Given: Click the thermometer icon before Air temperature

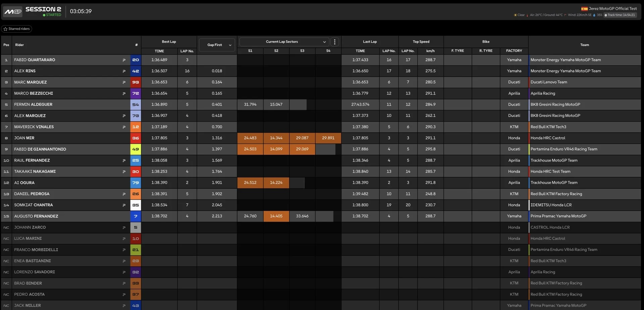Looking at the screenshot, I should (527, 15).
